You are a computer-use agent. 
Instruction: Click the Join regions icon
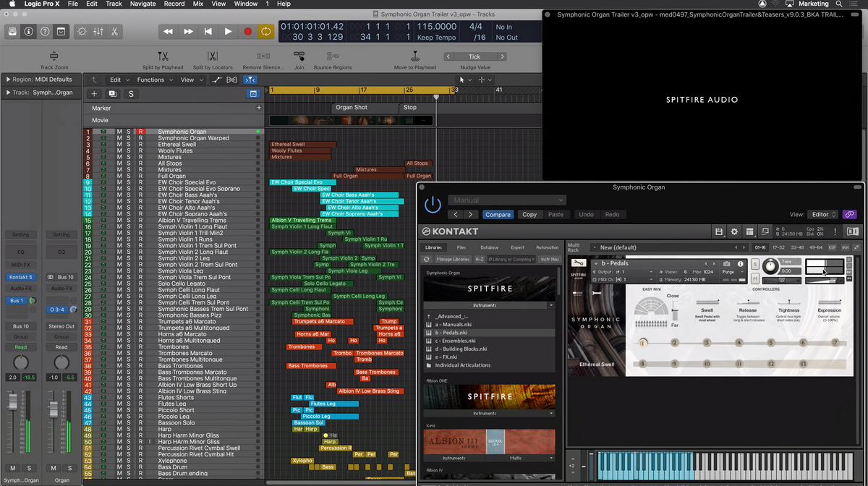pyautogui.click(x=299, y=56)
